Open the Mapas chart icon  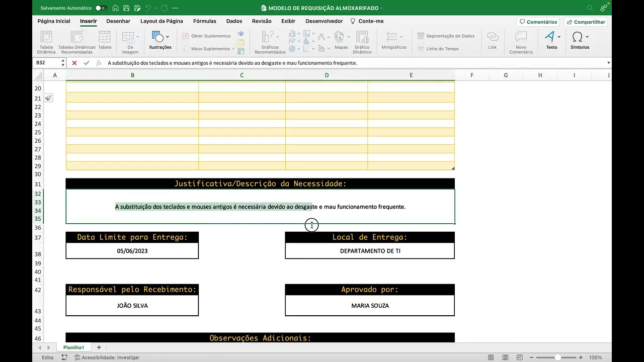tap(341, 40)
